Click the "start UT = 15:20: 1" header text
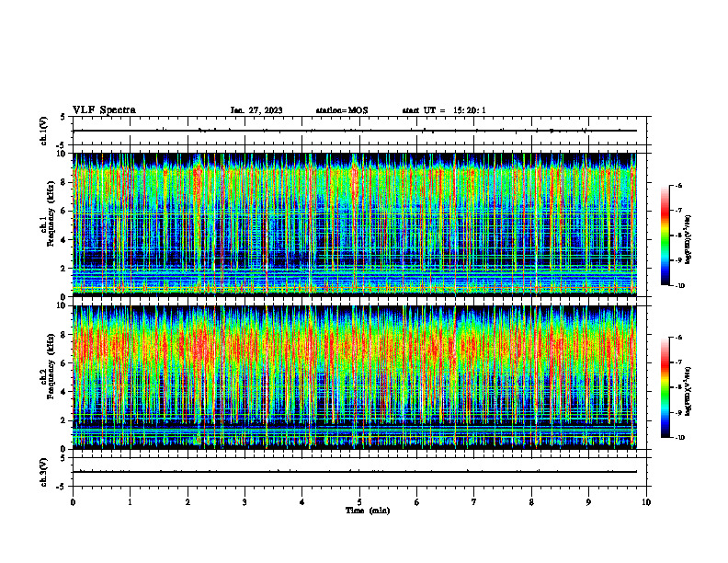 pos(444,110)
